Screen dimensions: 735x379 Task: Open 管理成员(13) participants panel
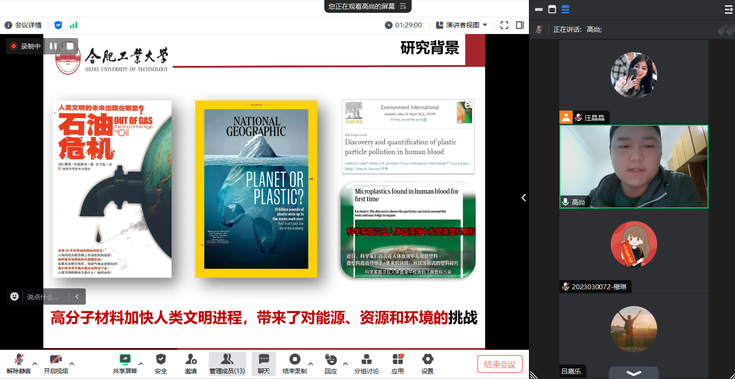pyautogui.click(x=227, y=364)
